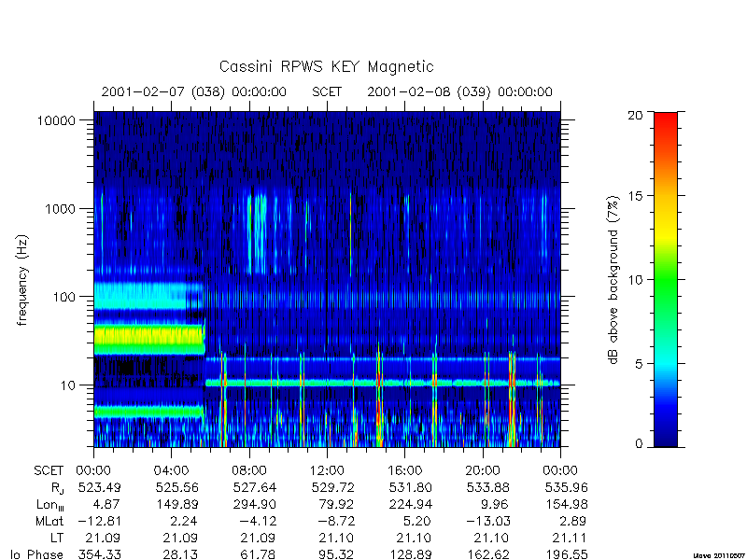Select Io Phase value "354.33"
The image size is (747, 560).
(x=100, y=554)
